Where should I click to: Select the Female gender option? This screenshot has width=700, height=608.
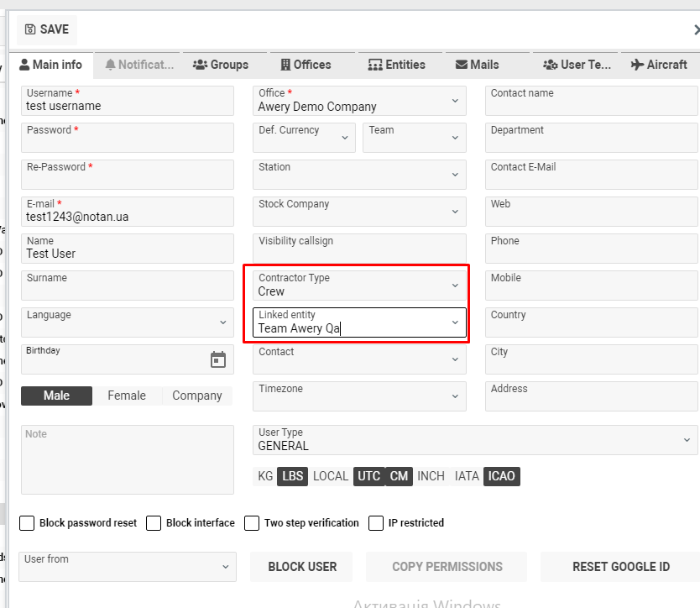pos(127,396)
